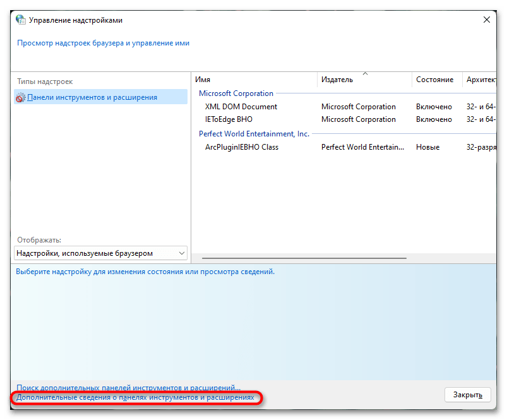Close the Manage Add-ons window with X
Screen dimensions: 507x420
tap(487, 20)
